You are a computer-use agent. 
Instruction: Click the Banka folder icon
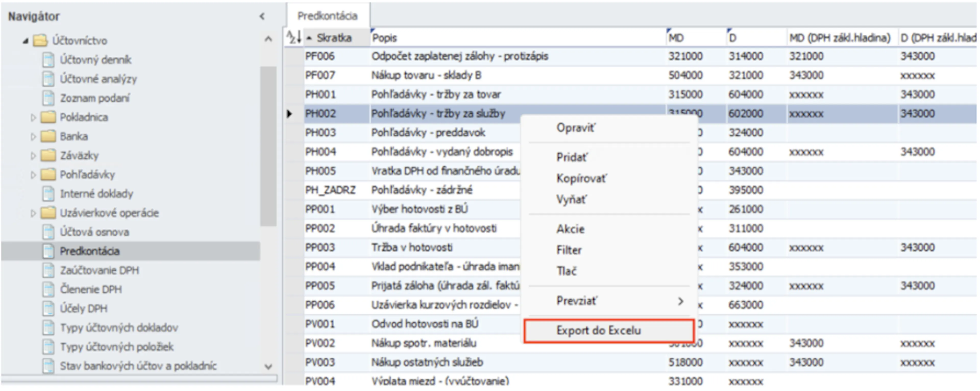click(48, 136)
